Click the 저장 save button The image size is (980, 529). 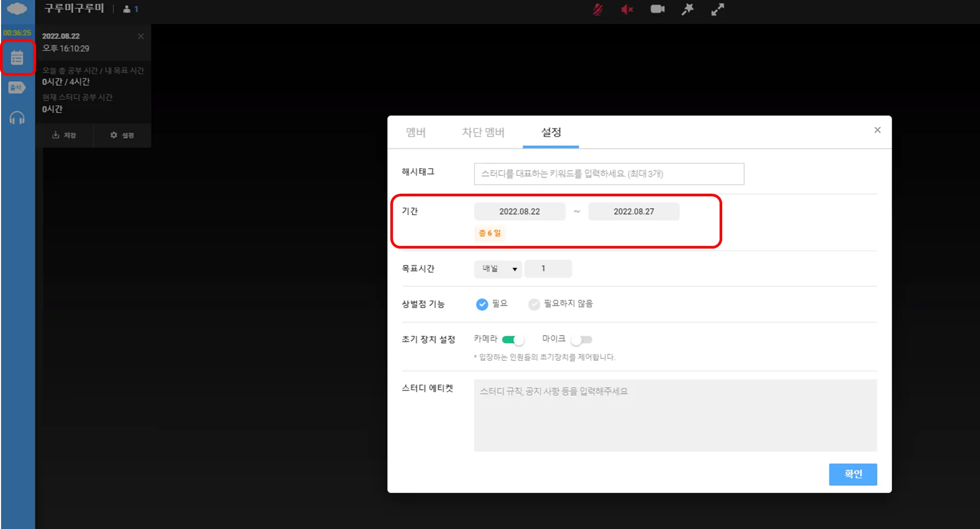click(x=64, y=135)
